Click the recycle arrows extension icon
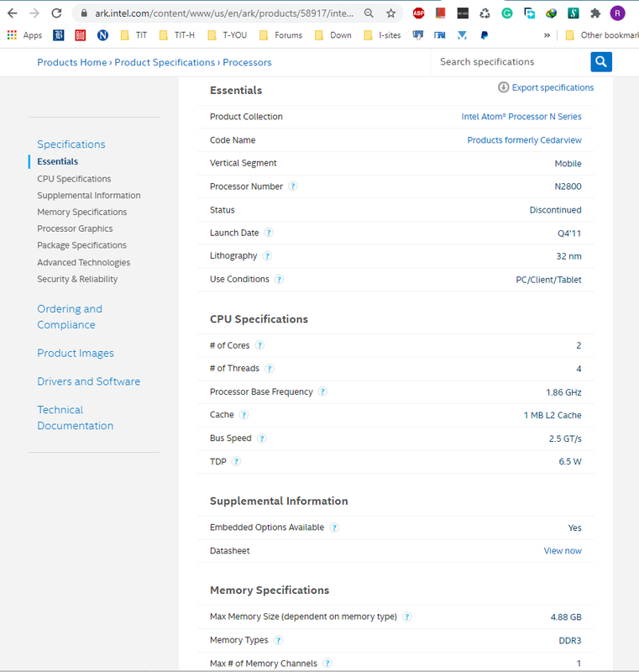 point(484,13)
